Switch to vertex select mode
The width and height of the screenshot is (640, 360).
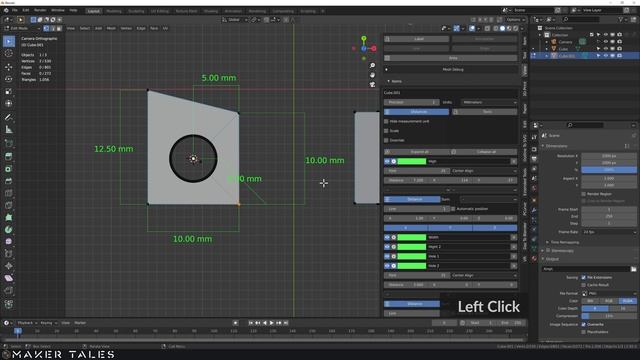tap(47, 29)
